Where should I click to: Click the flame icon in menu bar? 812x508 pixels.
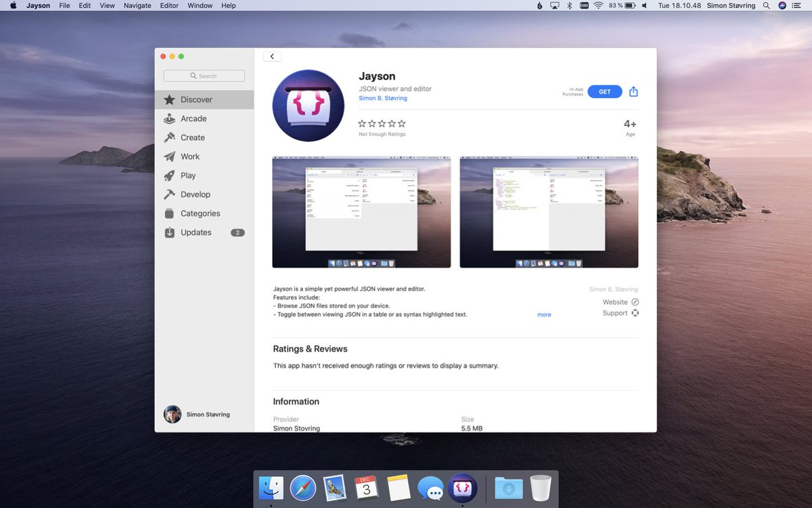539,5
